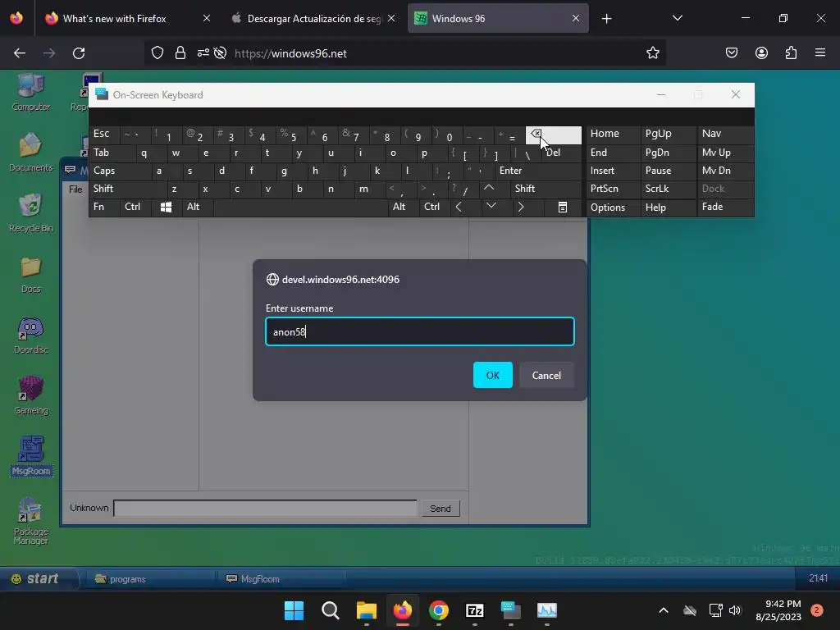Open the Recycle Bin desktop icon

click(30, 212)
